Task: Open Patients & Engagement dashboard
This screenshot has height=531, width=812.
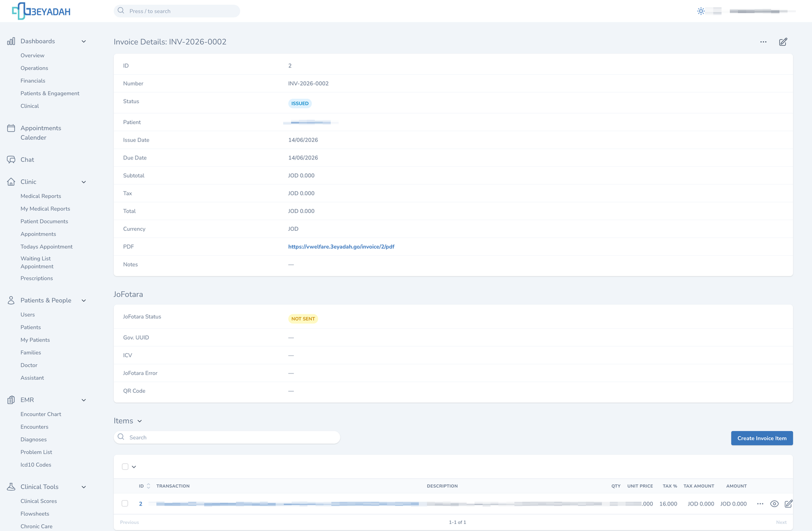Action: pos(50,93)
